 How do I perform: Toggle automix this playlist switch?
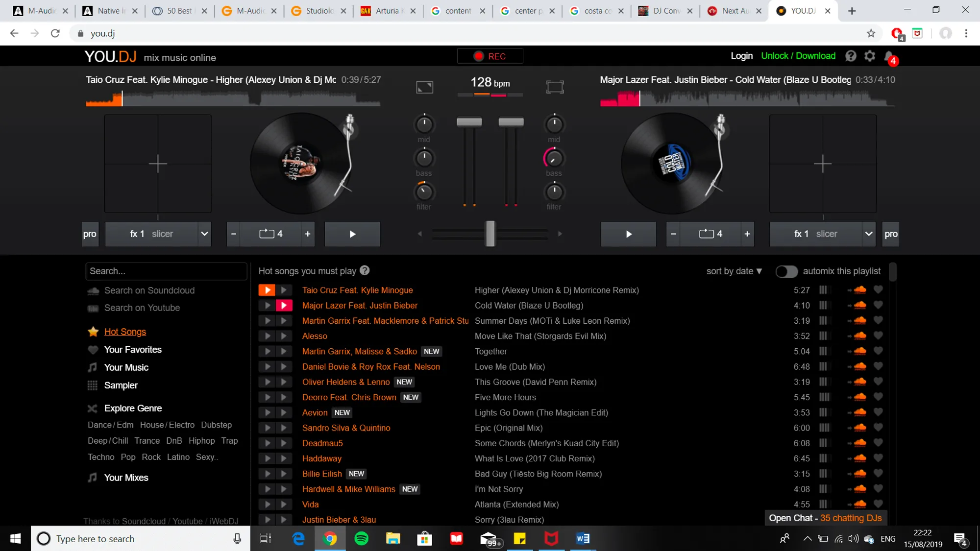coord(786,271)
